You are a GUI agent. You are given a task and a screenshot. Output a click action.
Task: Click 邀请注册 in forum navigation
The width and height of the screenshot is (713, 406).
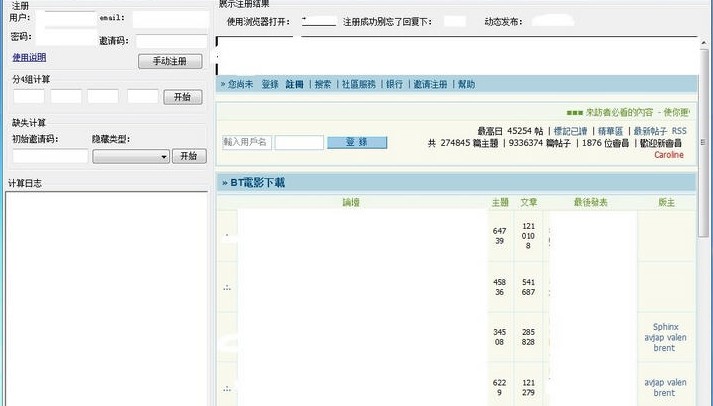pyautogui.click(x=431, y=85)
